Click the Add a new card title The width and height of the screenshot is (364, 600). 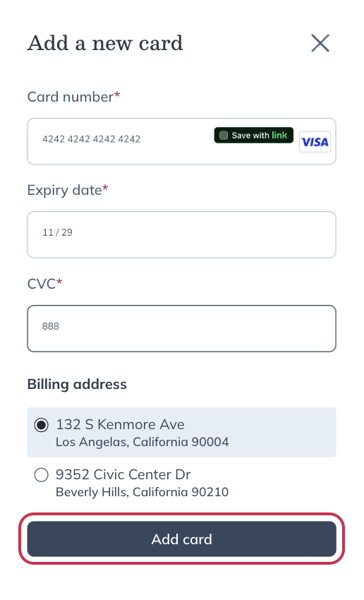[x=105, y=43]
